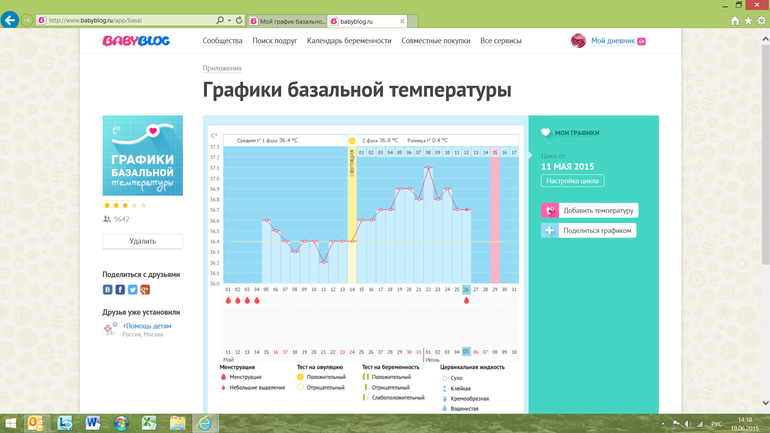Open Word from the taskbar
Viewport: 770px width, 433px height.
pos(93,423)
